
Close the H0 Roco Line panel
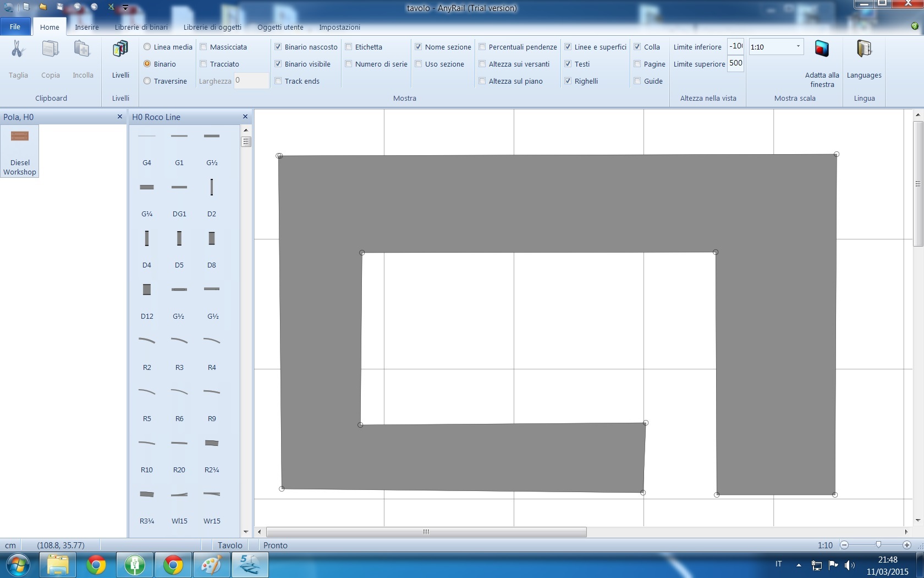245,117
